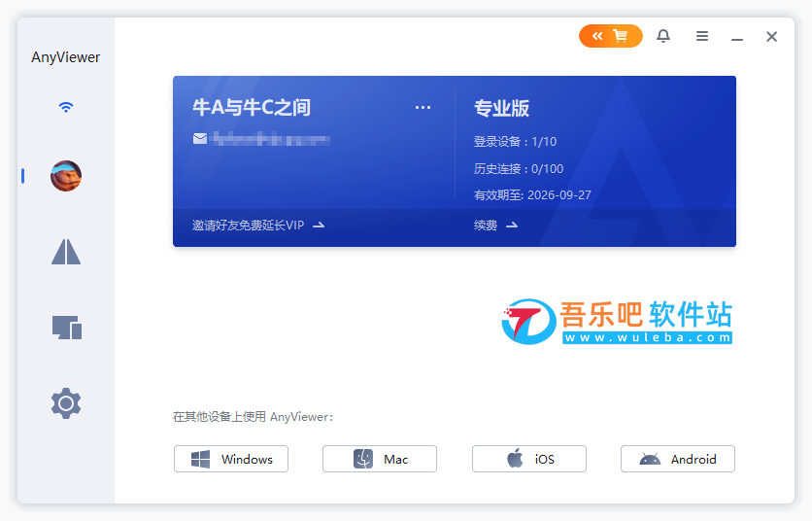Click the 续费 renewal link
This screenshot has height=521, width=812.
(495, 225)
